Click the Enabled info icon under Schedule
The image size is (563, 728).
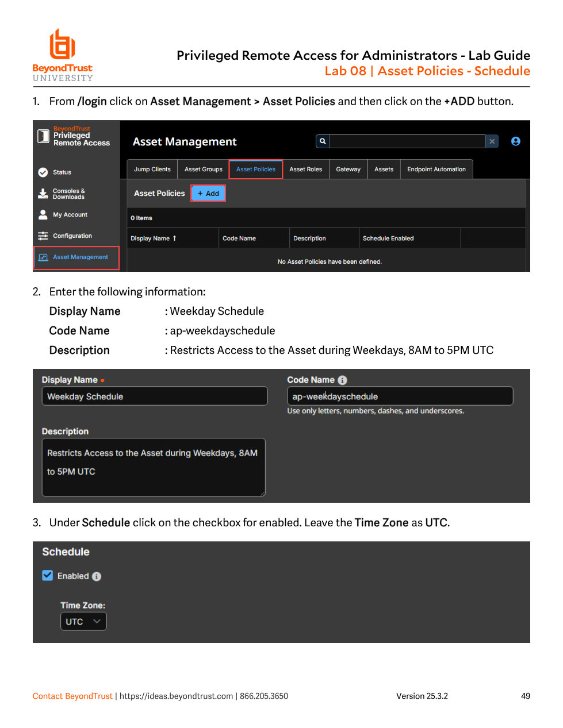pos(97,576)
